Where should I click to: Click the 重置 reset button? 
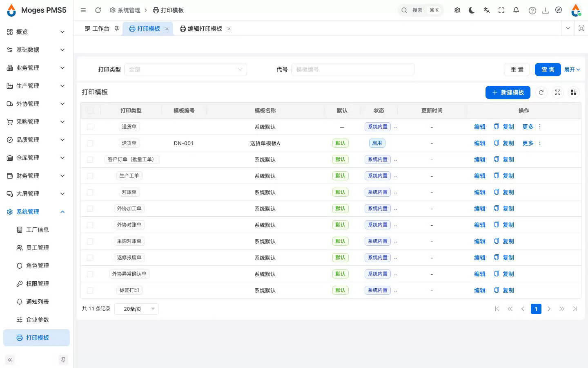[x=517, y=70]
